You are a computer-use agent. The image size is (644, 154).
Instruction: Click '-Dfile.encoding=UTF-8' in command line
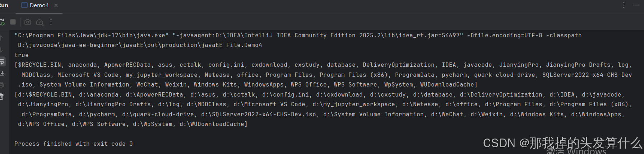[505, 35]
